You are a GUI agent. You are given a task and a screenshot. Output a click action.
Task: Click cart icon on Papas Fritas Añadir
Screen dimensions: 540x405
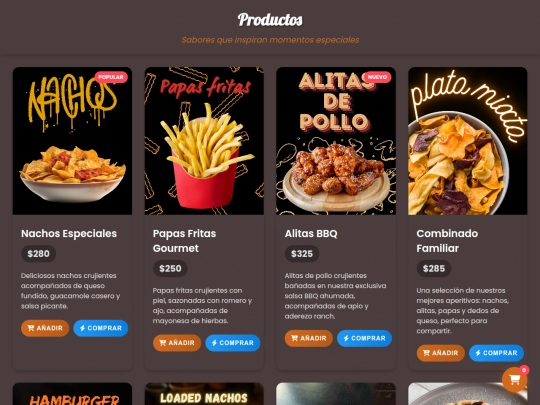click(163, 343)
